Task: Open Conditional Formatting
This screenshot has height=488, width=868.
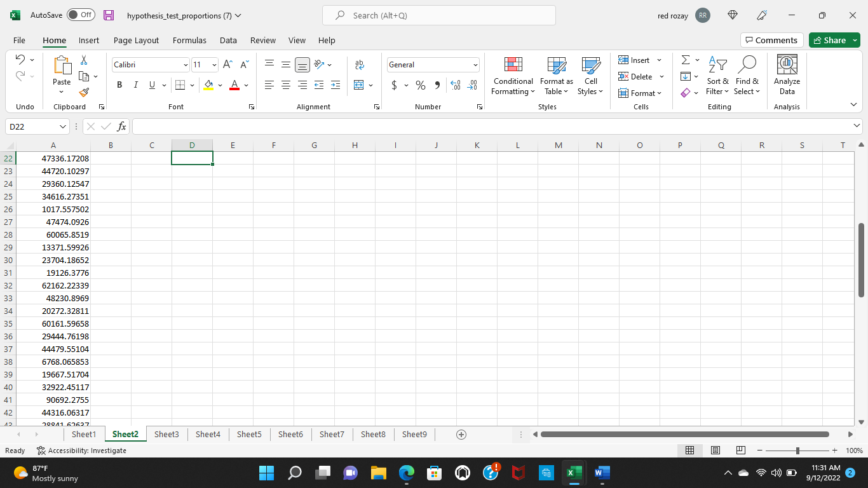Action: [x=513, y=76]
